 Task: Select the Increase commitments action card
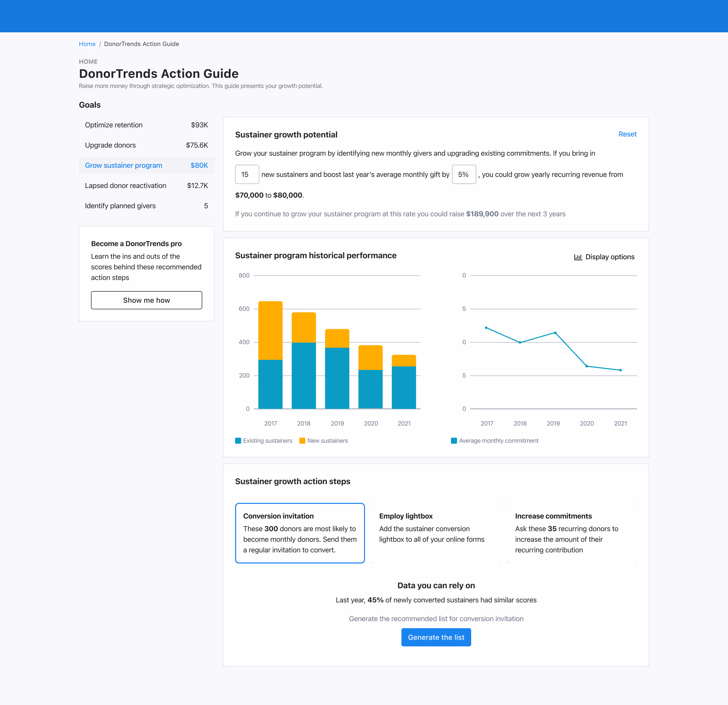pos(572,533)
